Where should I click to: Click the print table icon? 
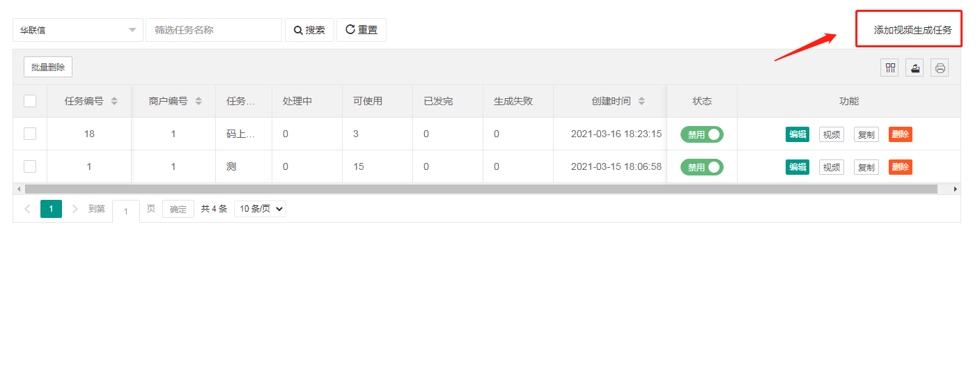click(x=940, y=68)
